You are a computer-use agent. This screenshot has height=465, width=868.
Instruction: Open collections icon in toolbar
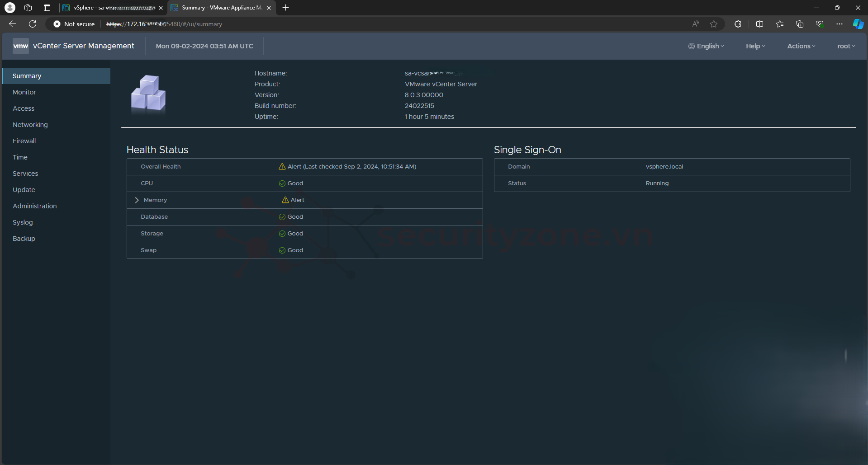tap(800, 24)
